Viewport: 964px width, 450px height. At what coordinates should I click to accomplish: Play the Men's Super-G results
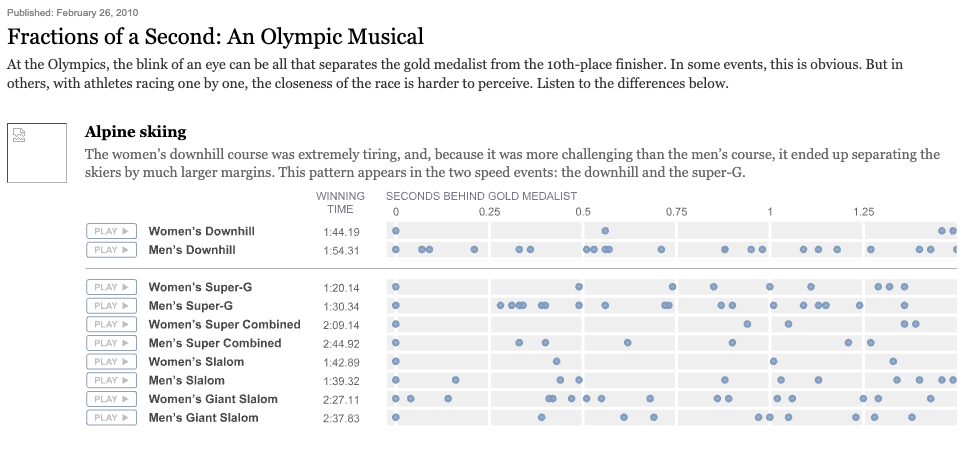coord(111,306)
